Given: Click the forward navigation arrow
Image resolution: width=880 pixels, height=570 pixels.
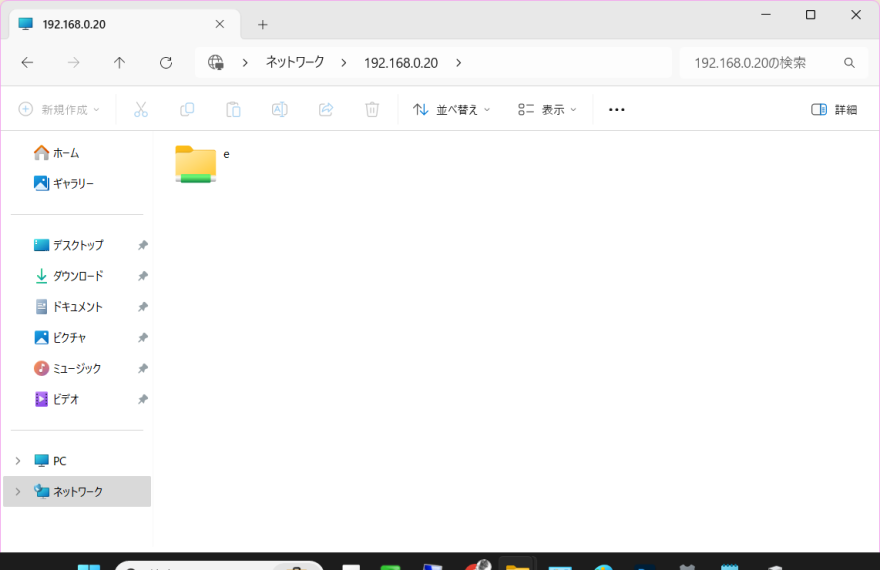Looking at the screenshot, I should [74, 63].
